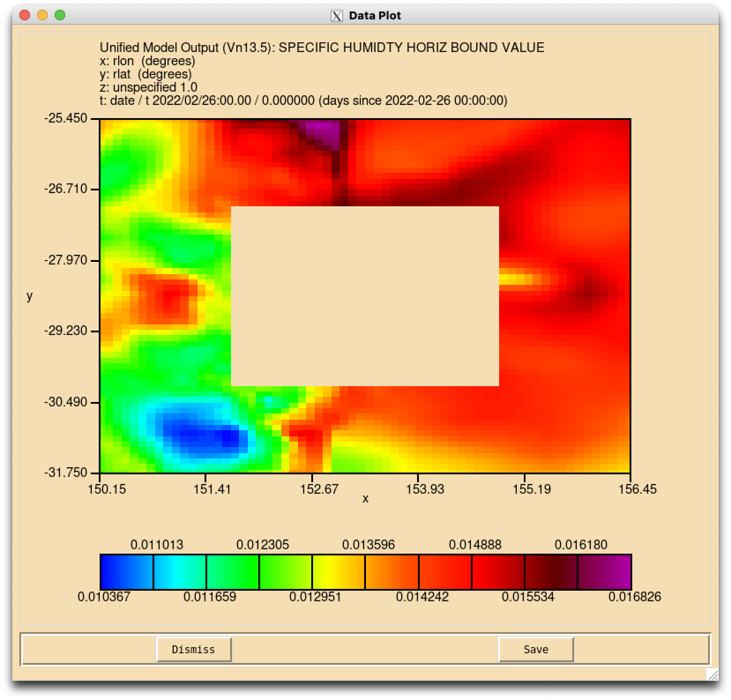731x700 pixels.
Task: Click the cyan colorbar segment
Action: (x=180, y=572)
